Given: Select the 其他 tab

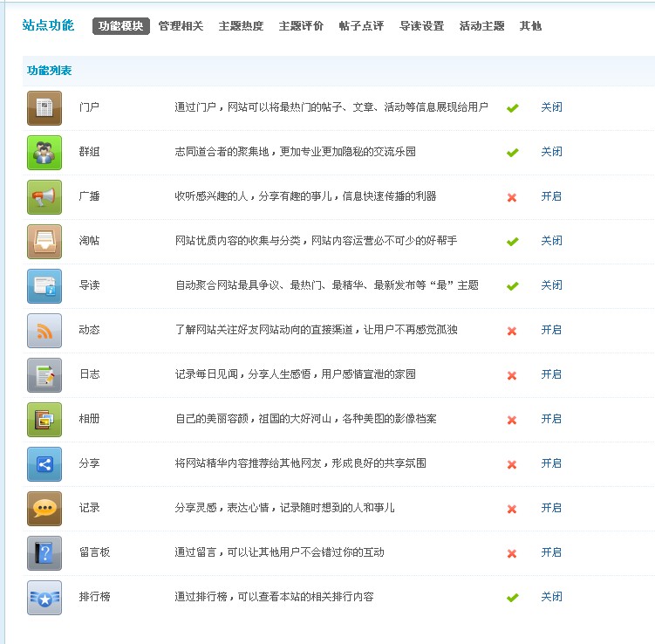Looking at the screenshot, I should point(530,26).
